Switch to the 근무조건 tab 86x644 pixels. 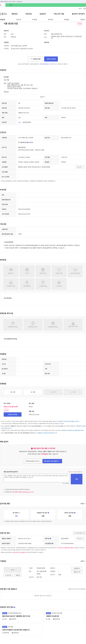pos(19,20)
